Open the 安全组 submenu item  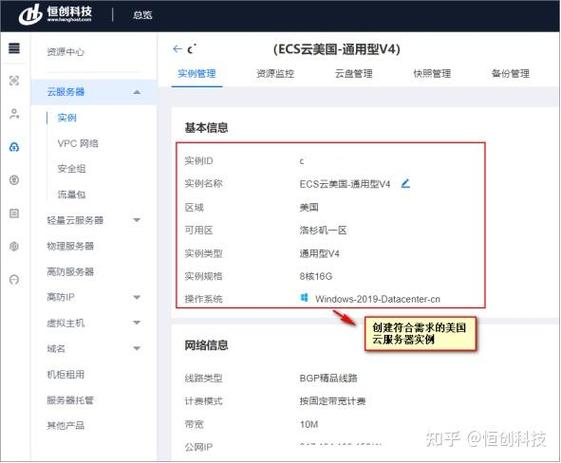(x=72, y=169)
